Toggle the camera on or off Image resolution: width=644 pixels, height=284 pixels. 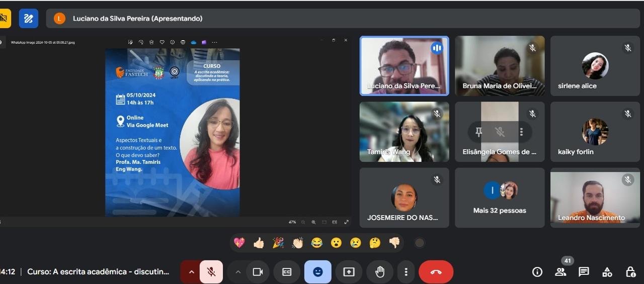(258, 272)
